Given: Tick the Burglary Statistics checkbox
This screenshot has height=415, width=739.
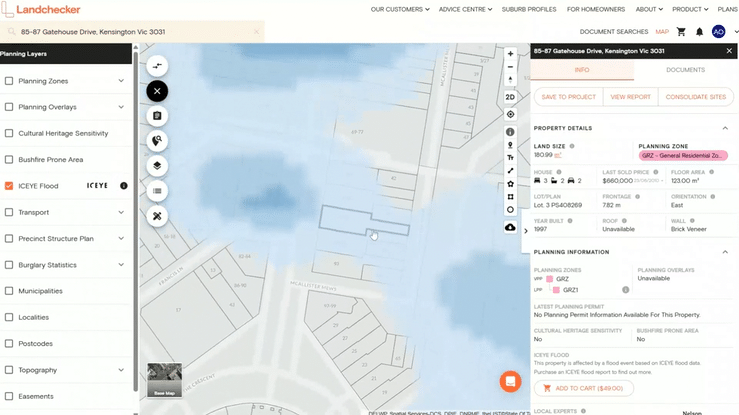Looking at the screenshot, I should point(9,265).
